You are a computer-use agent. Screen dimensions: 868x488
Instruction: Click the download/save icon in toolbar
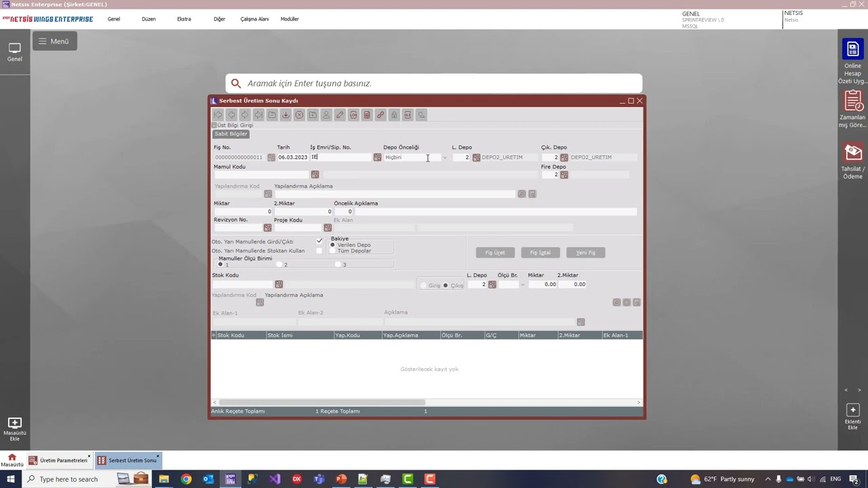285,115
